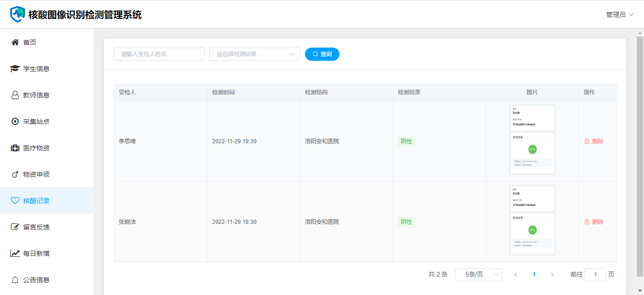Click the 前往 page number input box
The height and width of the screenshot is (295, 644).
595,275
